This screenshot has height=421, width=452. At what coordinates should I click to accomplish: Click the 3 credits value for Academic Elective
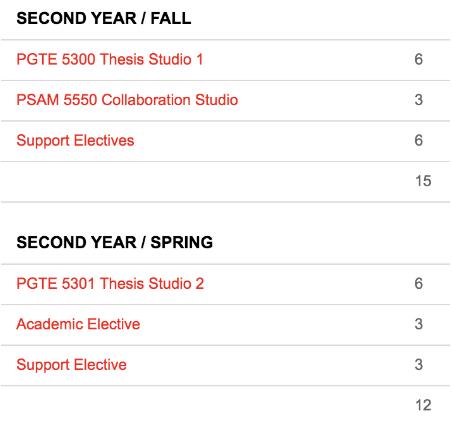click(x=419, y=324)
